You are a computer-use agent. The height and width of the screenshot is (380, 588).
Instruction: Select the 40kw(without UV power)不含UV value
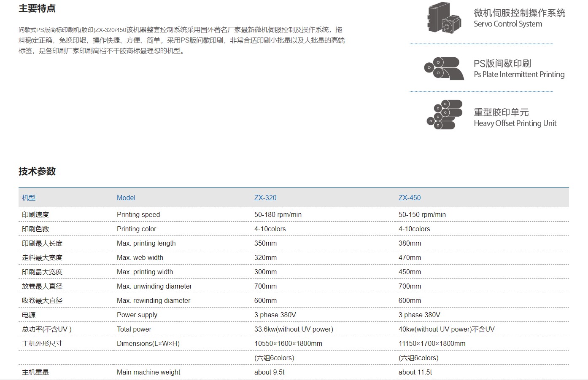point(447,329)
